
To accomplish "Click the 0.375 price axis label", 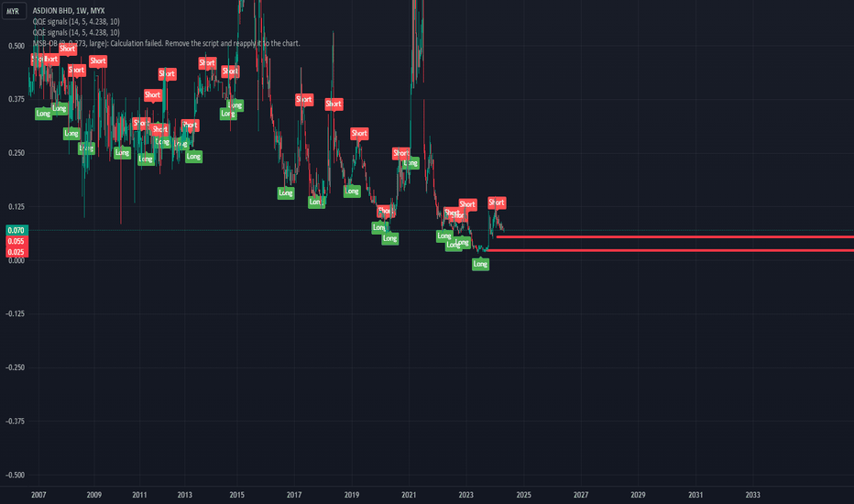I will point(16,99).
